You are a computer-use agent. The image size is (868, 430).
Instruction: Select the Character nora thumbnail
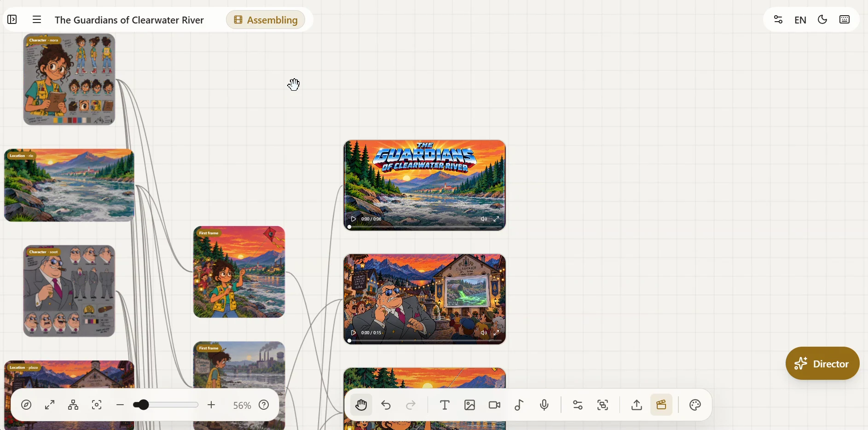69,79
